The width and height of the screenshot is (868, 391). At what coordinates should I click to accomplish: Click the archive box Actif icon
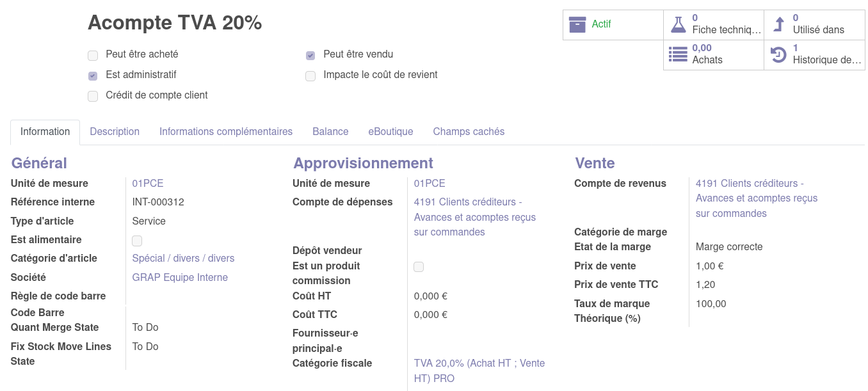[x=577, y=24]
